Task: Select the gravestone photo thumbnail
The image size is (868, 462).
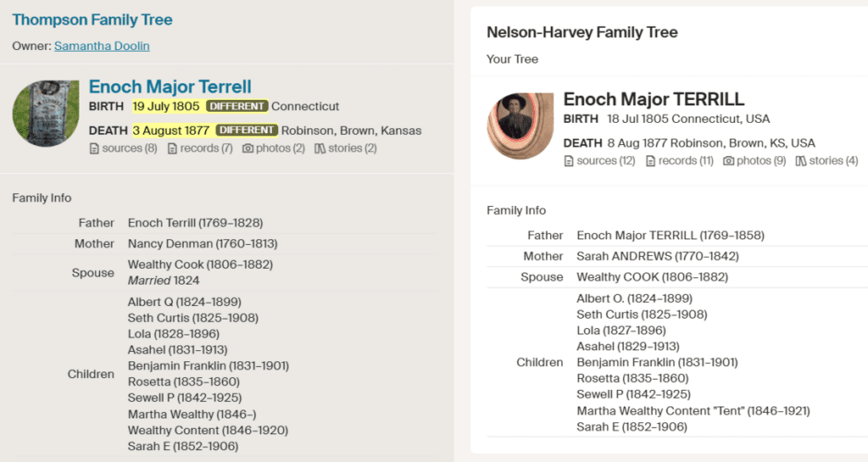Action: [x=46, y=114]
